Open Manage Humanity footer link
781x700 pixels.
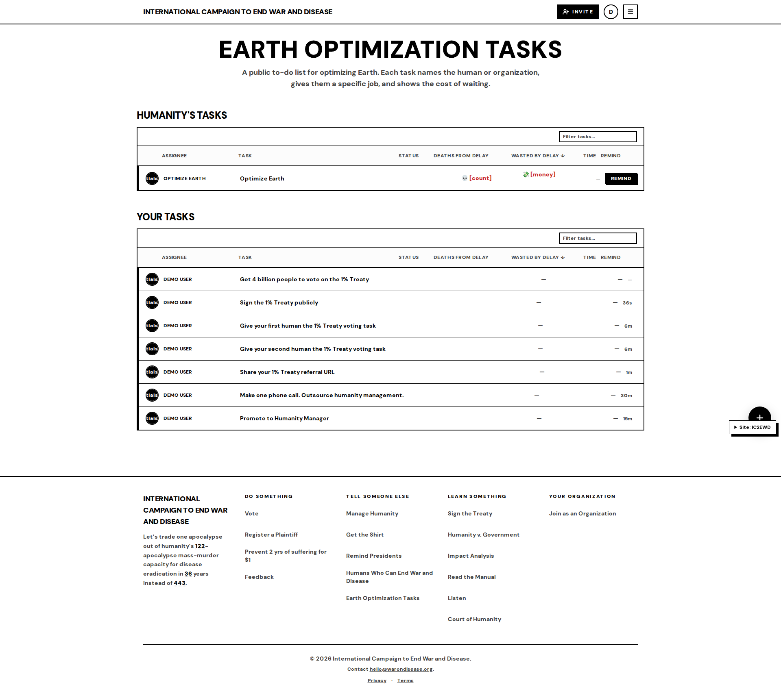tap(372, 513)
